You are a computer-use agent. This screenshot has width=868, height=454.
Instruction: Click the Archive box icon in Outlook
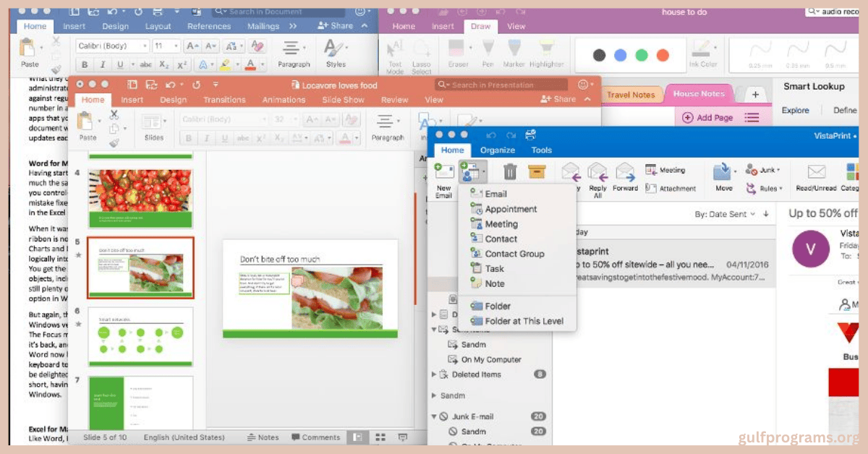point(536,172)
